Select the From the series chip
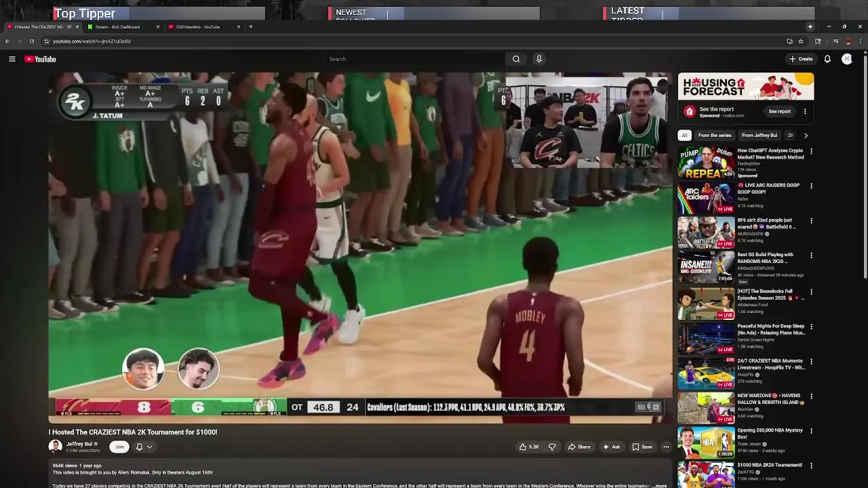 [715, 135]
